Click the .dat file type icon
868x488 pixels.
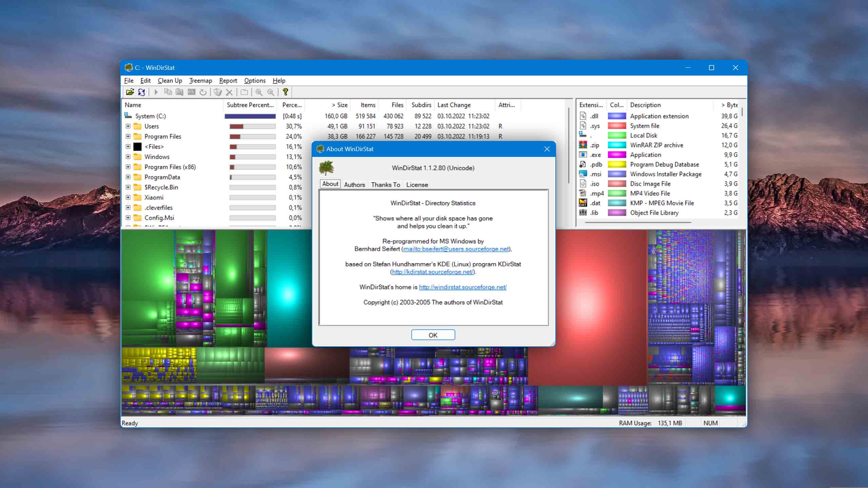583,203
